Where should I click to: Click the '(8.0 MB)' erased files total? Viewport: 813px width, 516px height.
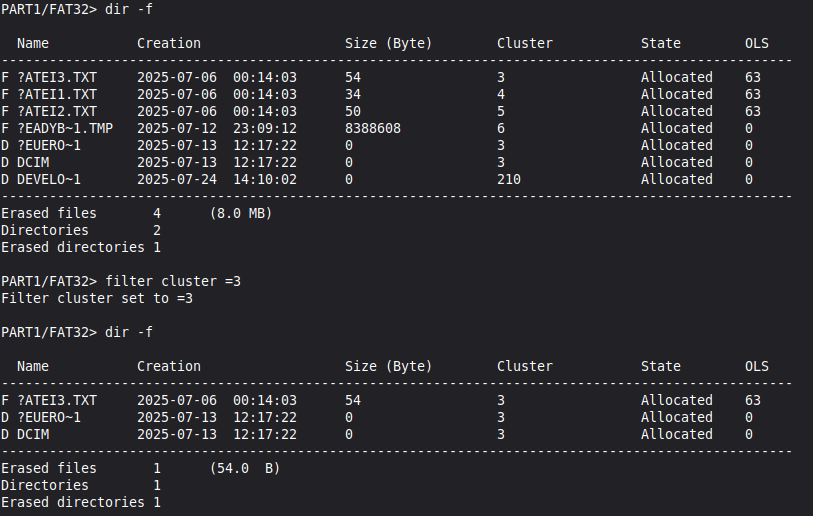241,213
